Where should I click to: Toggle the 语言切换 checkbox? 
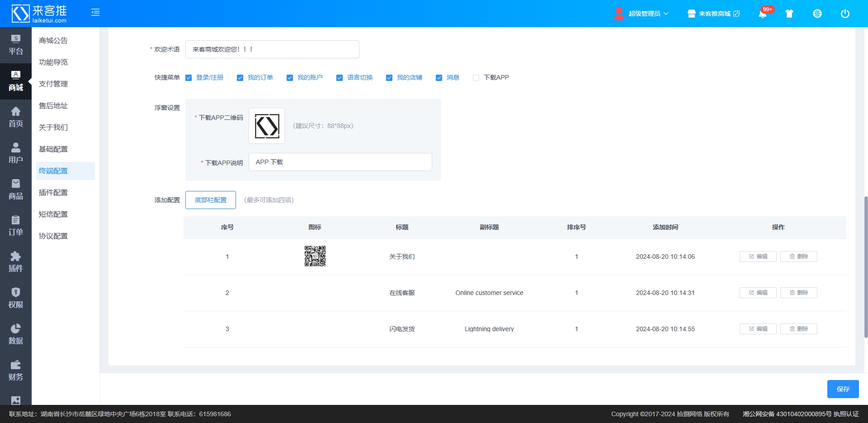[x=340, y=78]
